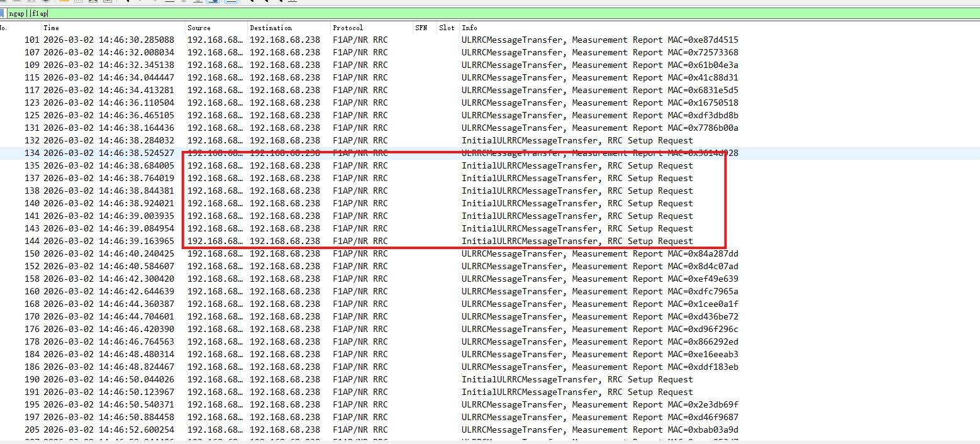The width and height of the screenshot is (980, 444).
Task: Click the Slot column header
Action: [447, 28]
